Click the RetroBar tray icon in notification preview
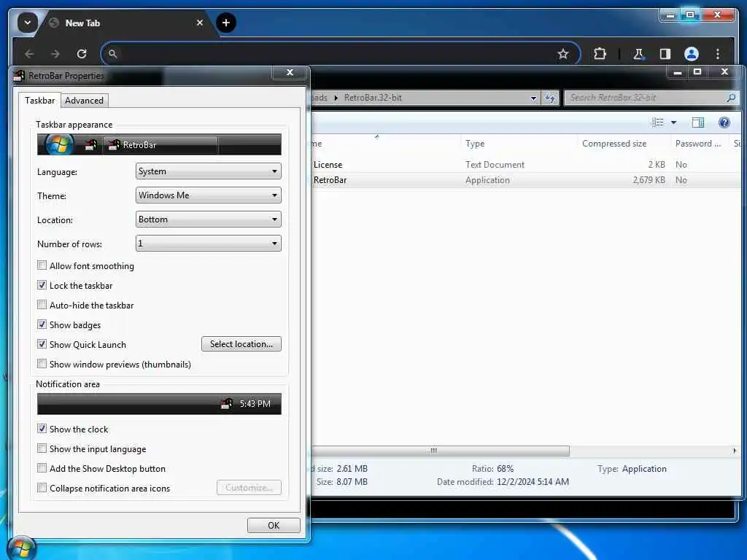Image resolution: width=747 pixels, height=560 pixels. [227, 404]
